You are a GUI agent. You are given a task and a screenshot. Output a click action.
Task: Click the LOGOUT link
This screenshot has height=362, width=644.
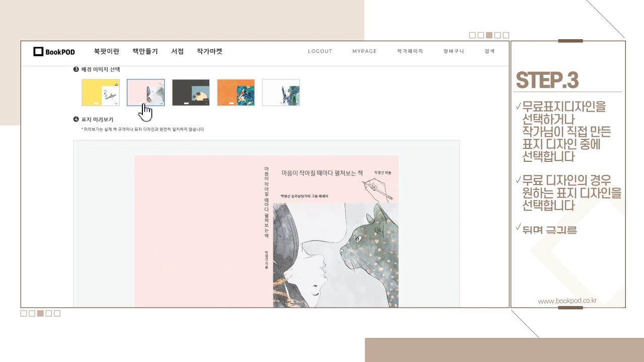click(x=320, y=51)
